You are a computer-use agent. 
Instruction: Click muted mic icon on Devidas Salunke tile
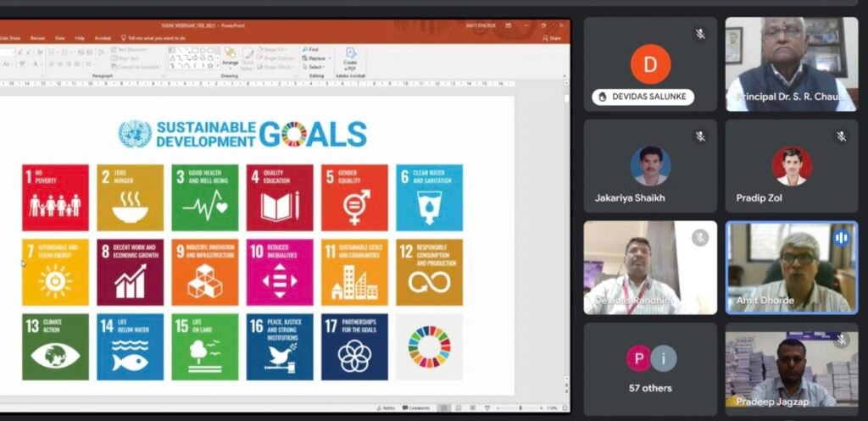(700, 34)
